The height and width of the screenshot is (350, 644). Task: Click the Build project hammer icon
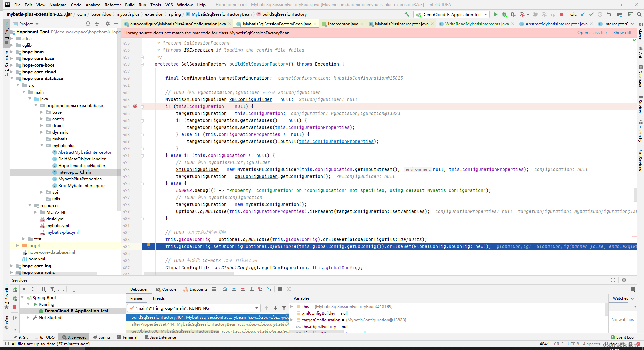(x=407, y=14)
